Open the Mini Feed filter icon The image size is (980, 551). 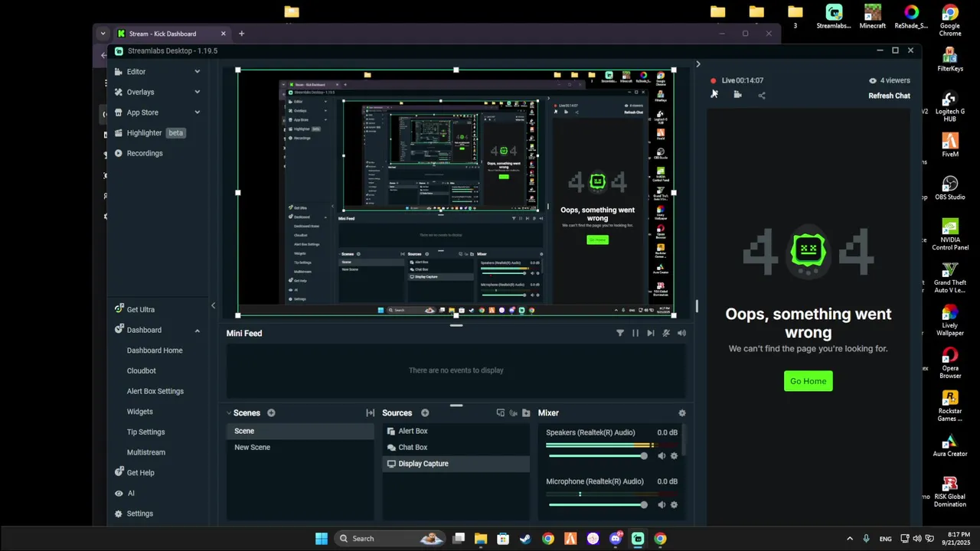[620, 333]
